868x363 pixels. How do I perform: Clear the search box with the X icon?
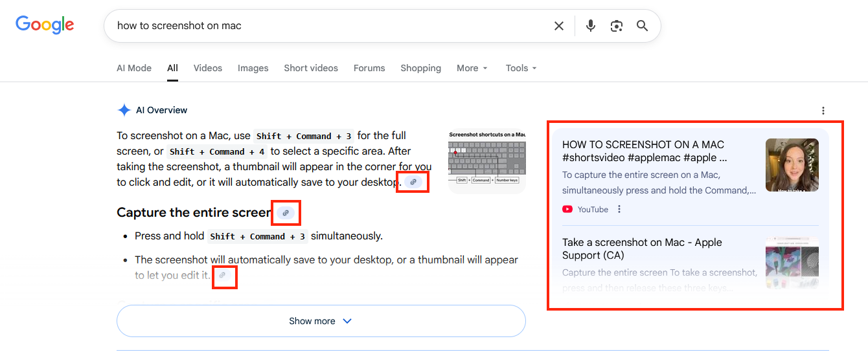coord(558,26)
